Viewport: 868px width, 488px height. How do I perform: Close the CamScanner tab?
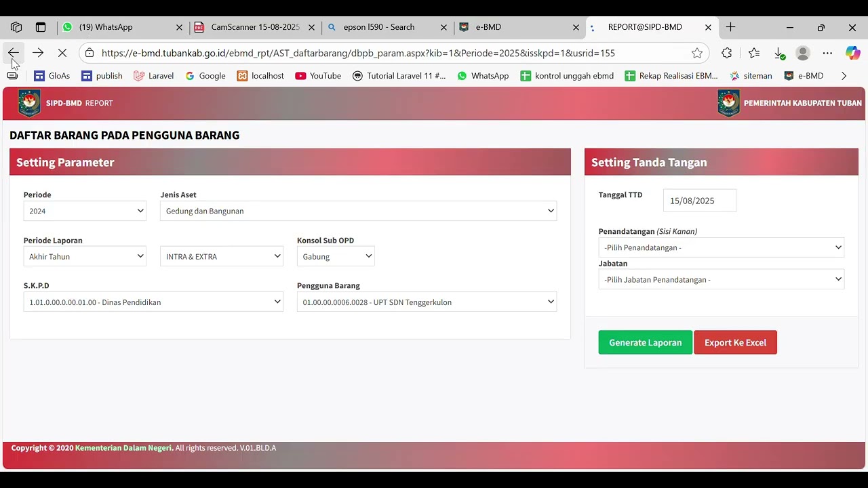coord(311,27)
